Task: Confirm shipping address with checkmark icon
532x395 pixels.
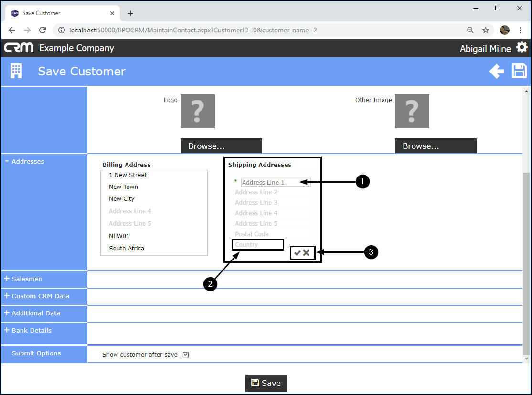Action: [298, 253]
